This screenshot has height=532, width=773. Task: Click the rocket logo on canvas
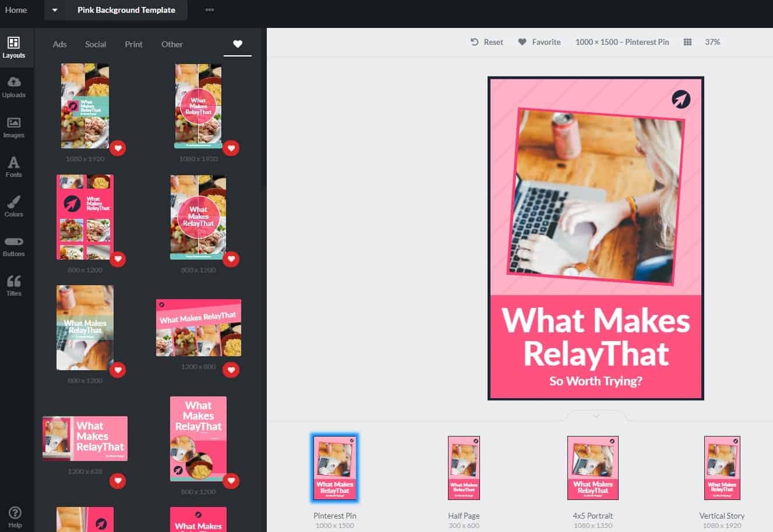coord(681,99)
